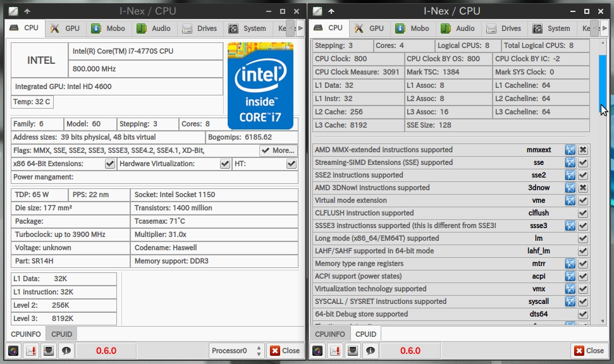Toggle the dts64 support checkbox
The height and width of the screenshot is (364, 614).
pyautogui.click(x=583, y=314)
